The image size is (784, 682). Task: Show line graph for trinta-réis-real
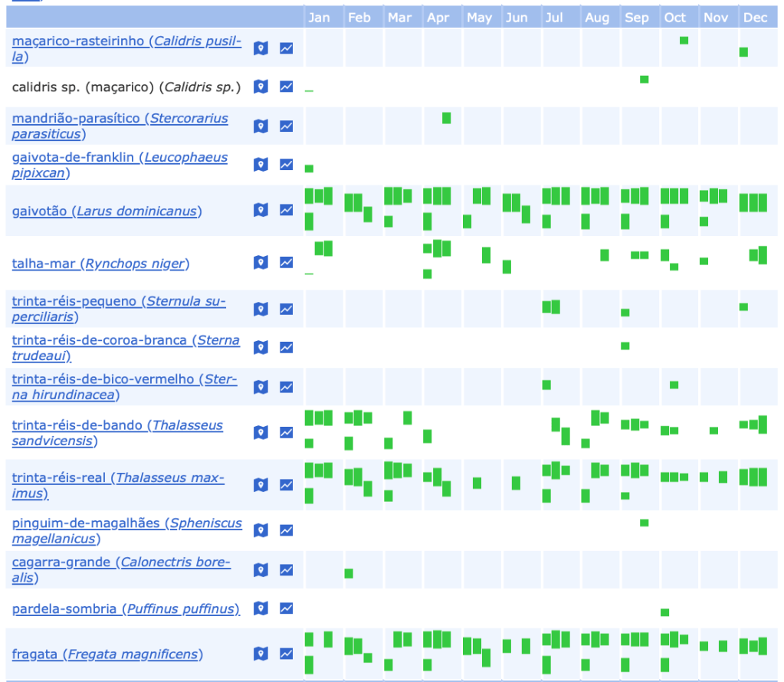[286, 485]
